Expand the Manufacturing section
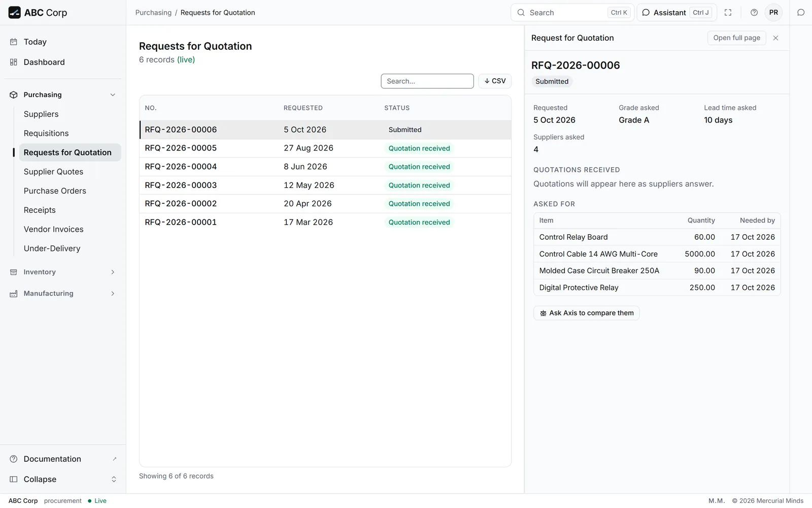812x508 pixels. [63, 294]
